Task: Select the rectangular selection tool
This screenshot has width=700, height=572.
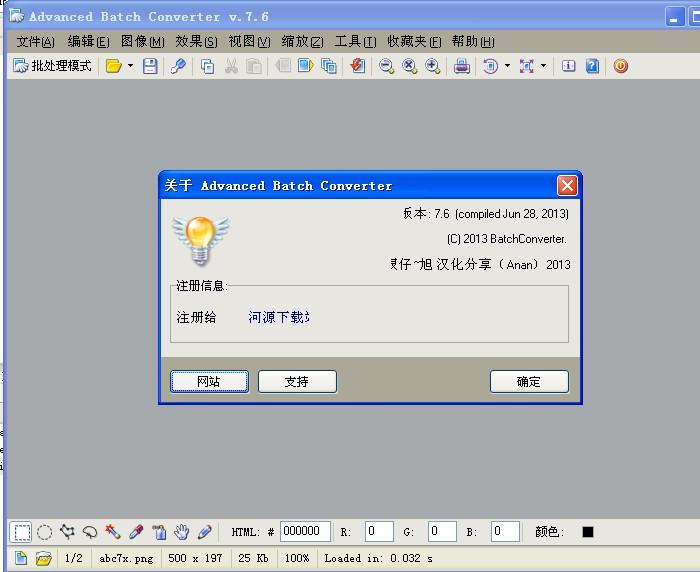Action: tap(21, 532)
